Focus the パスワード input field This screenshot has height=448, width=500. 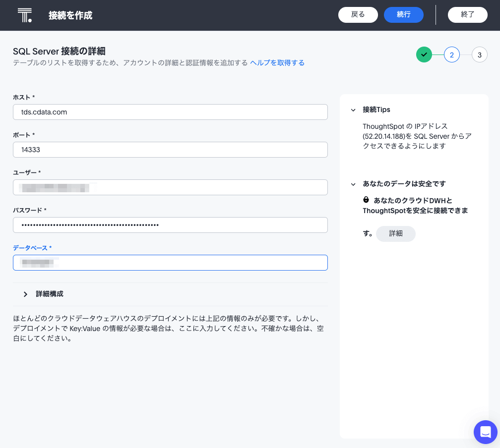tap(170, 225)
